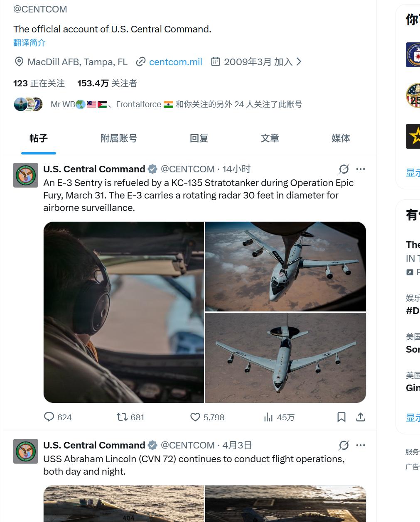Like the E-3 Sentry refueling post

click(195, 417)
